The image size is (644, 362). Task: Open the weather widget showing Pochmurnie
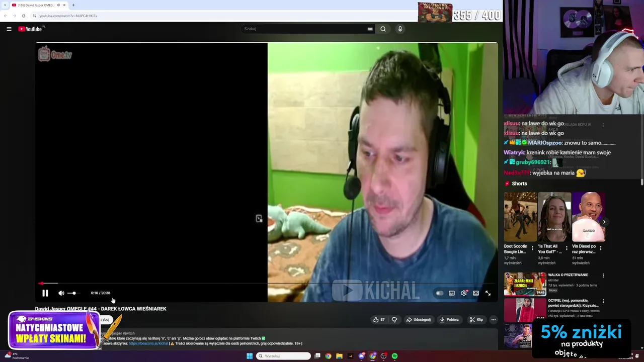point(17,356)
